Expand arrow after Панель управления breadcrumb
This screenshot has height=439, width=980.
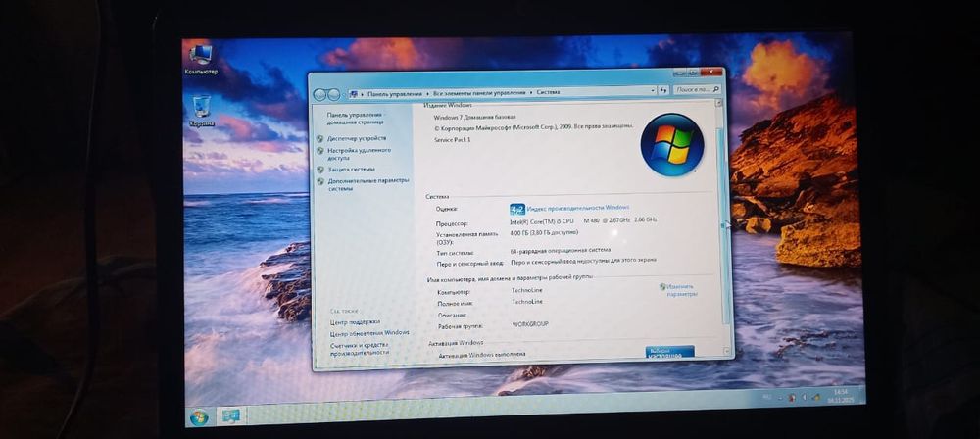427,93
